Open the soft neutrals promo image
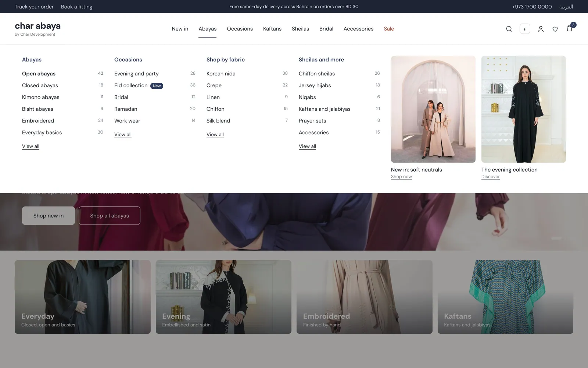The image size is (588, 368). click(433, 109)
